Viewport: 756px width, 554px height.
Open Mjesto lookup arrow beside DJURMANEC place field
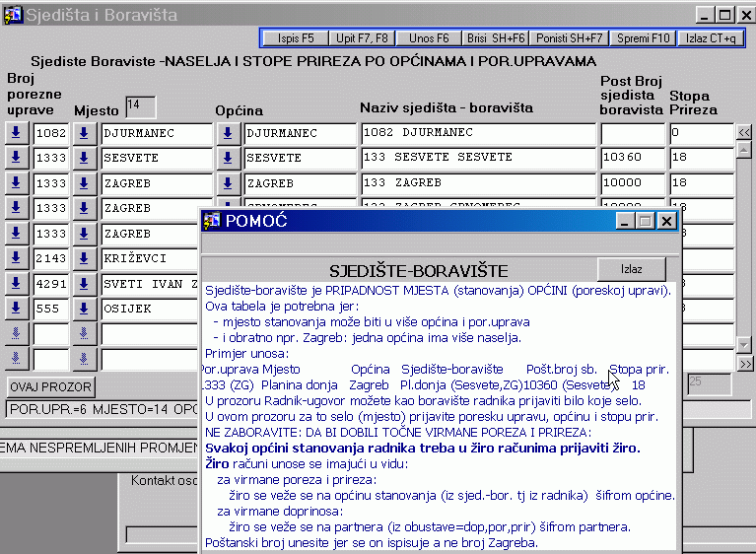click(x=84, y=133)
